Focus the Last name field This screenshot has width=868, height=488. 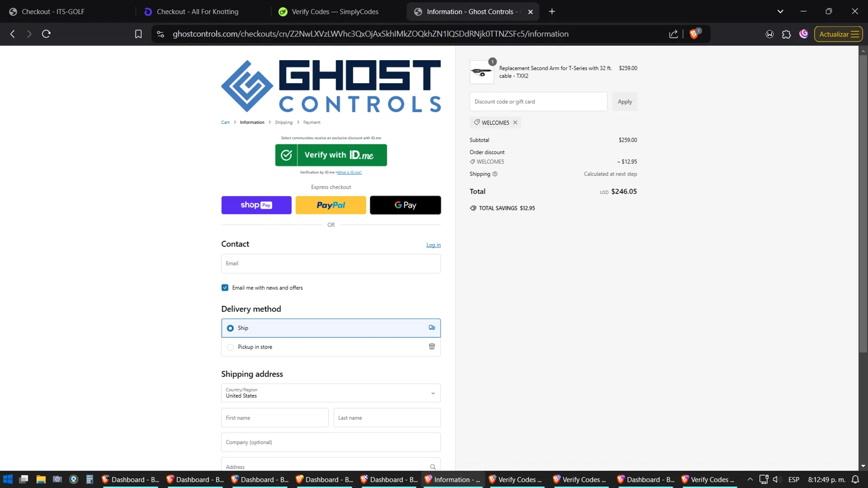pyautogui.click(x=387, y=418)
